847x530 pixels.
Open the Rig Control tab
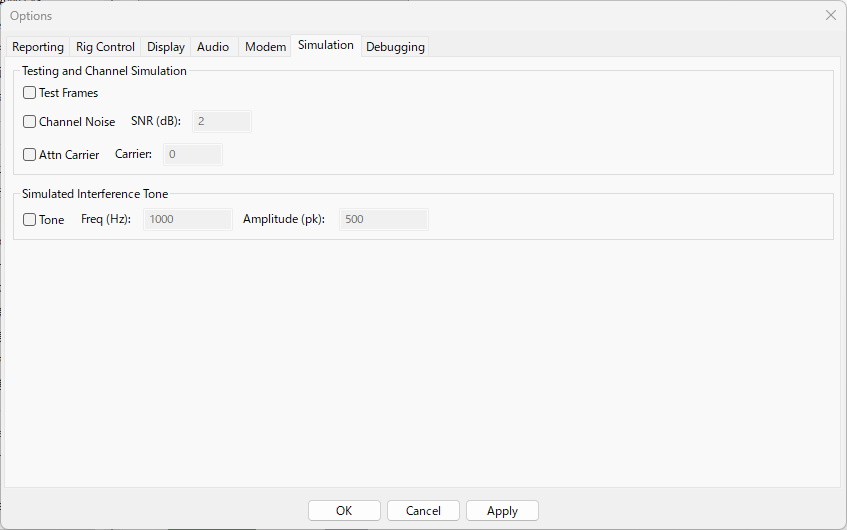(105, 47)
